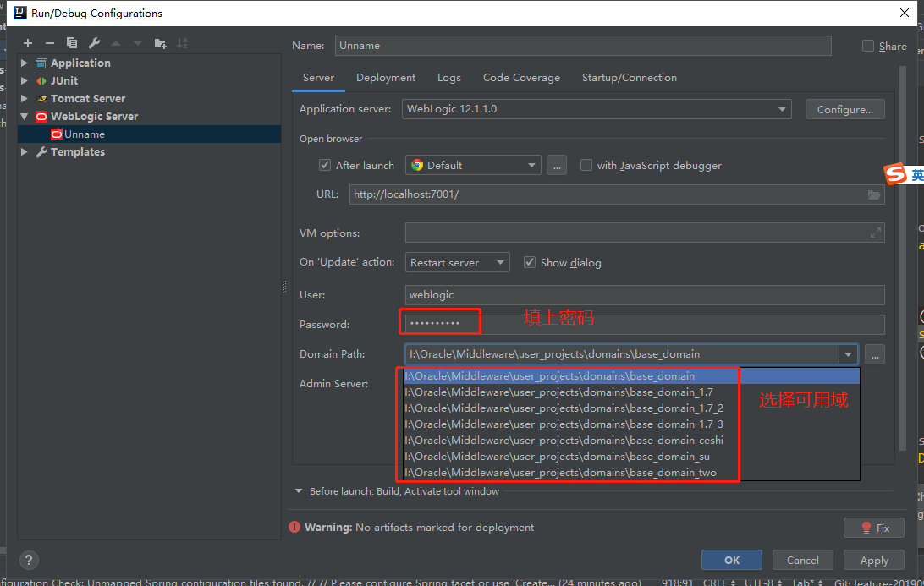This screenshot has height=586, width=924.
Task: Open browser selection ellipsis button
Action: [x=557, y=166]
